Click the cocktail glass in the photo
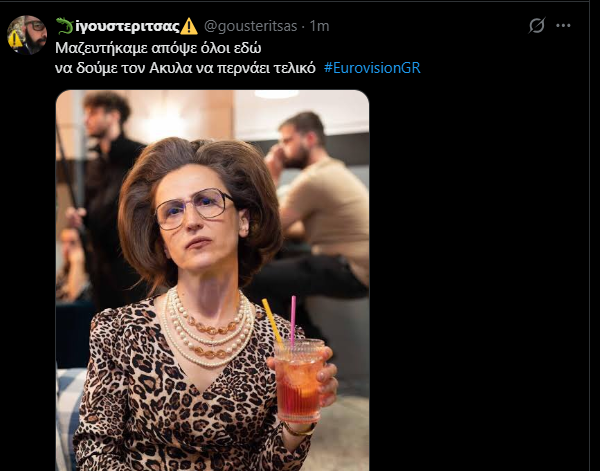600x471 pixels. pos(300,378)
